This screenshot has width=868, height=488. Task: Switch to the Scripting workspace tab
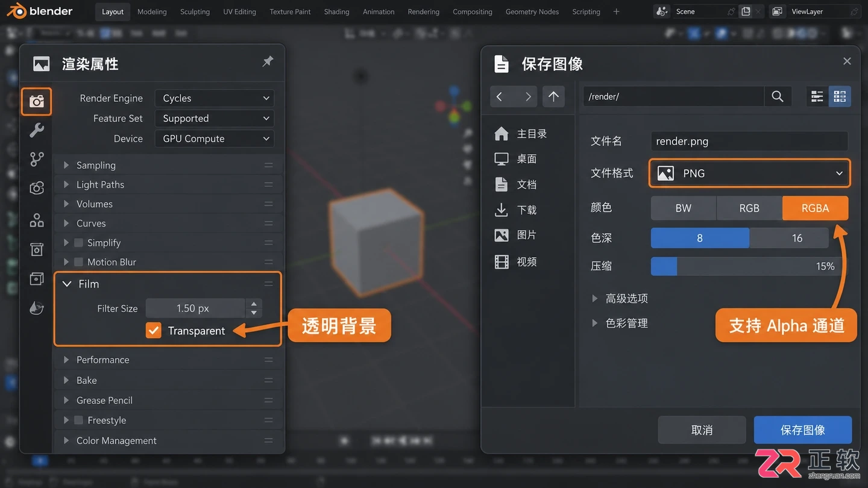[x=586, y=11]
